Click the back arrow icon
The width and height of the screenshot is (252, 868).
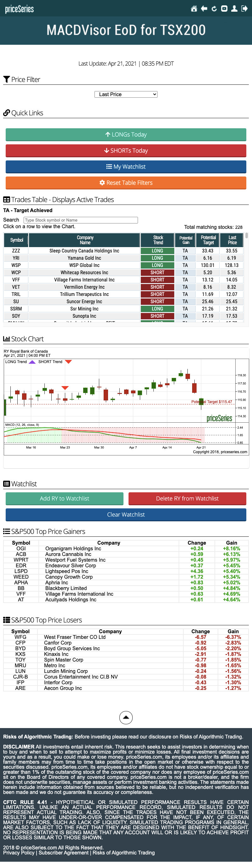coord(204,9)
